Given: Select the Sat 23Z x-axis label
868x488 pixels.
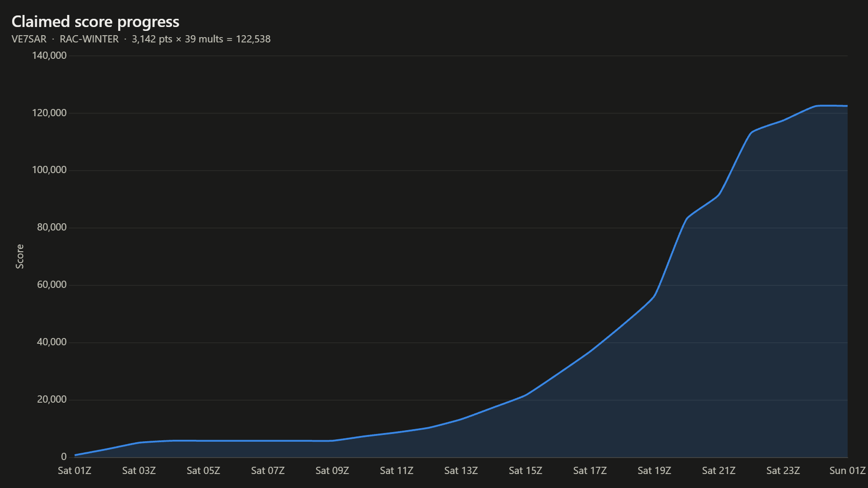Looking at the screenshot, I should [783, 471].
